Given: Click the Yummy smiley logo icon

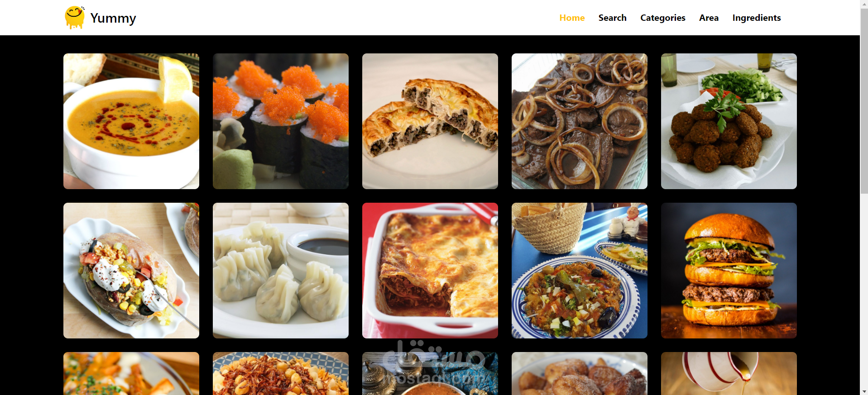Looking at the screenshot, I should point(75,18).
